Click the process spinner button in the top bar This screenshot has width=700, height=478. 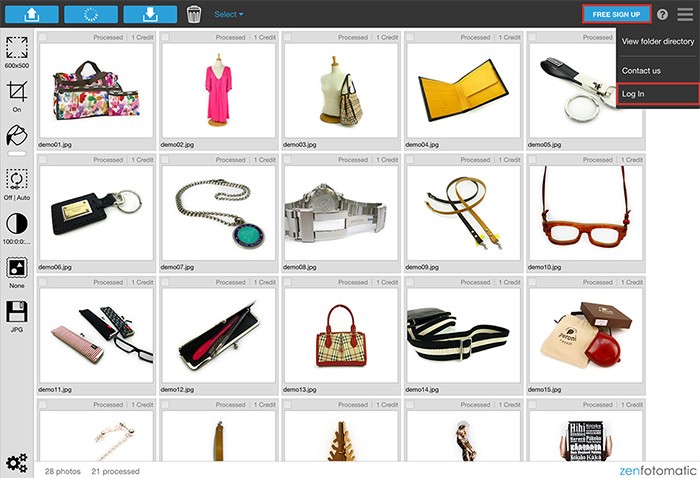(x=90, y=14)
